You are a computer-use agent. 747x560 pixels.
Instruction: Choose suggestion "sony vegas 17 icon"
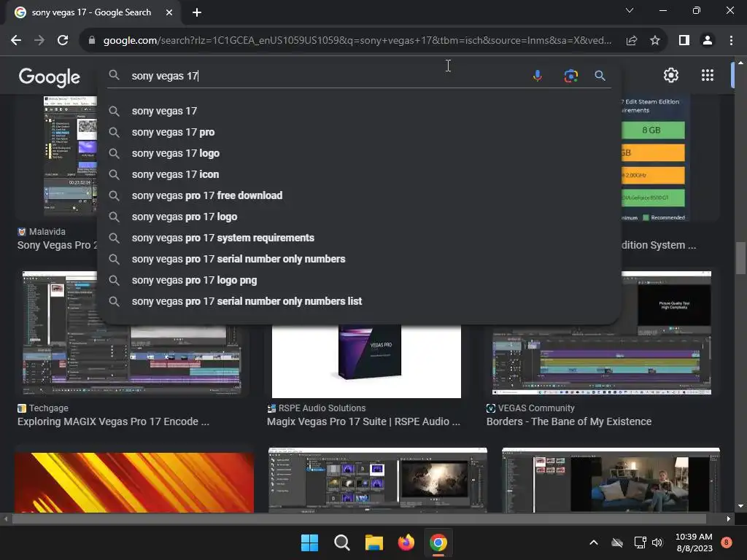pyautogui.click(x=360, y=174)
